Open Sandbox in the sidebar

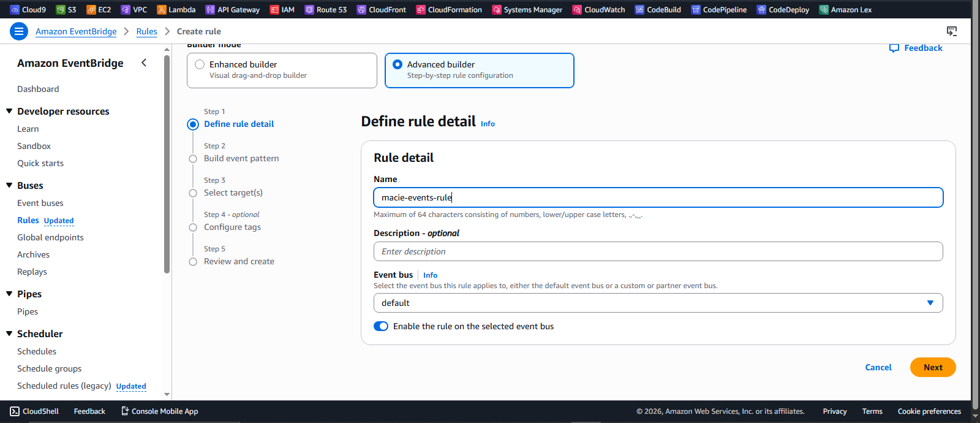tap(34, 146)
